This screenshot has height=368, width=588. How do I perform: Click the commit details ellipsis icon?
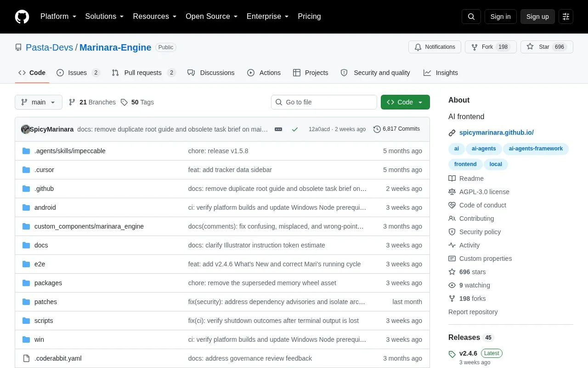tap(278, 129)
